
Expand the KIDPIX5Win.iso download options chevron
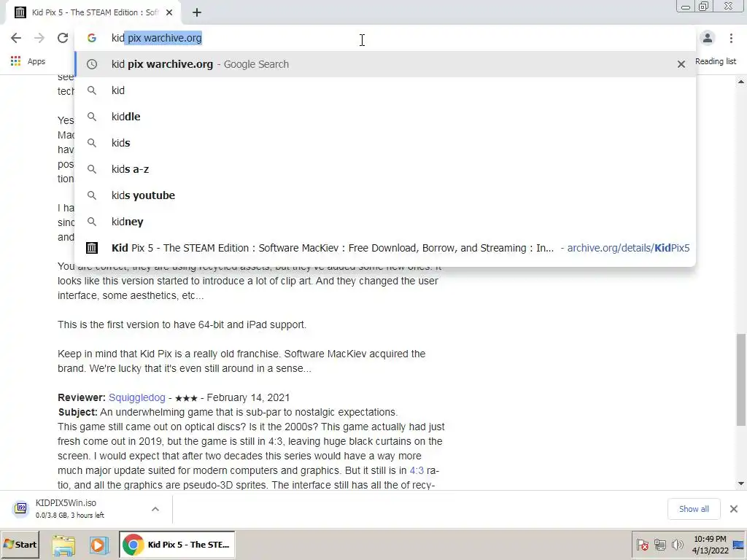click(155, 509)
